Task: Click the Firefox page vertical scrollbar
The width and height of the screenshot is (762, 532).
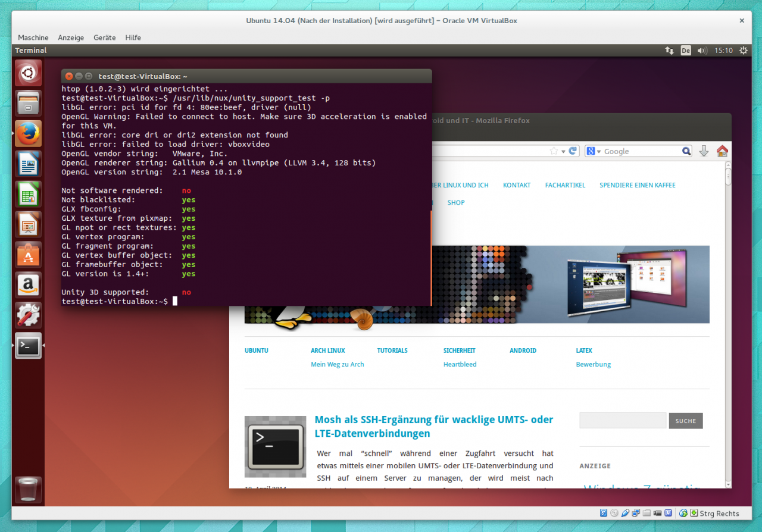Action: (728, 326)
